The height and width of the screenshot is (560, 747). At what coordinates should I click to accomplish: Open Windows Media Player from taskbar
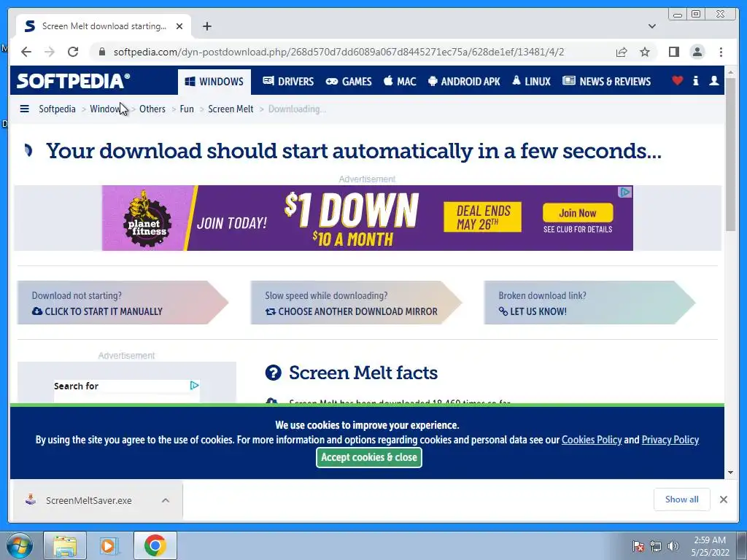[x=109, y=545]
